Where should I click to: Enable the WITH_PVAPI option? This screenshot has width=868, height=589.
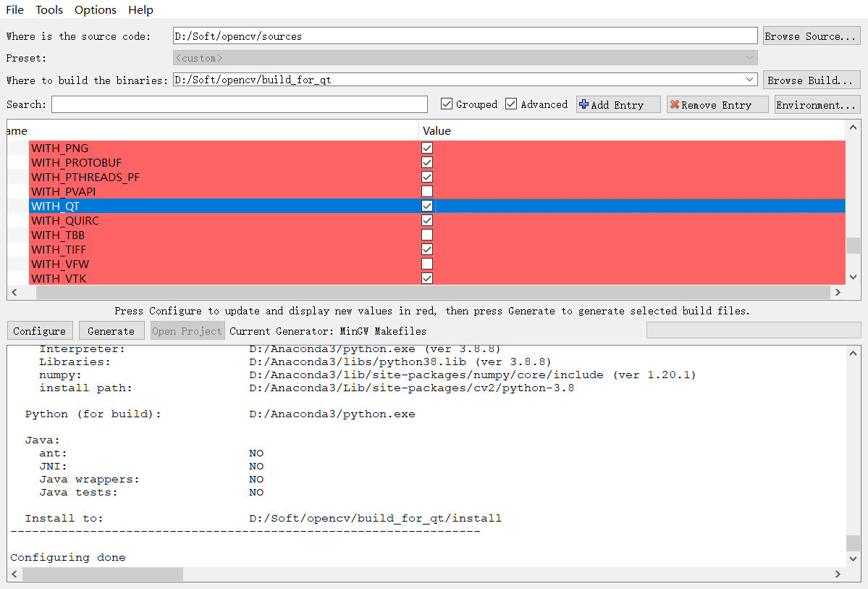[427, 191]
